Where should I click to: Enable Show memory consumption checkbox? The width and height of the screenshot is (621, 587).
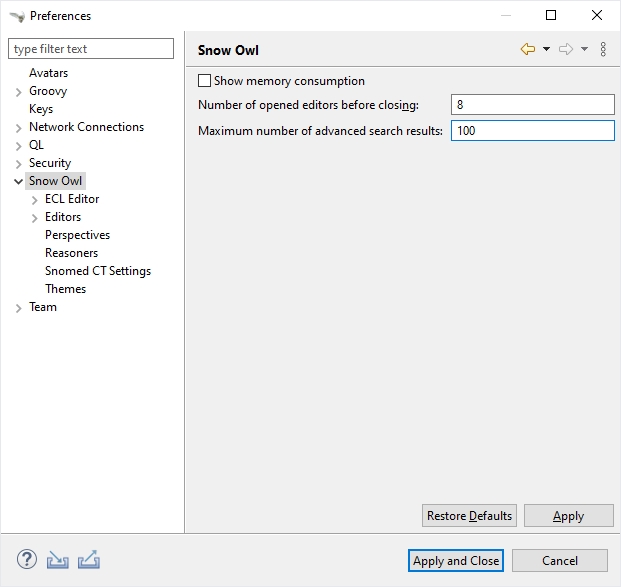coord(205,81)
